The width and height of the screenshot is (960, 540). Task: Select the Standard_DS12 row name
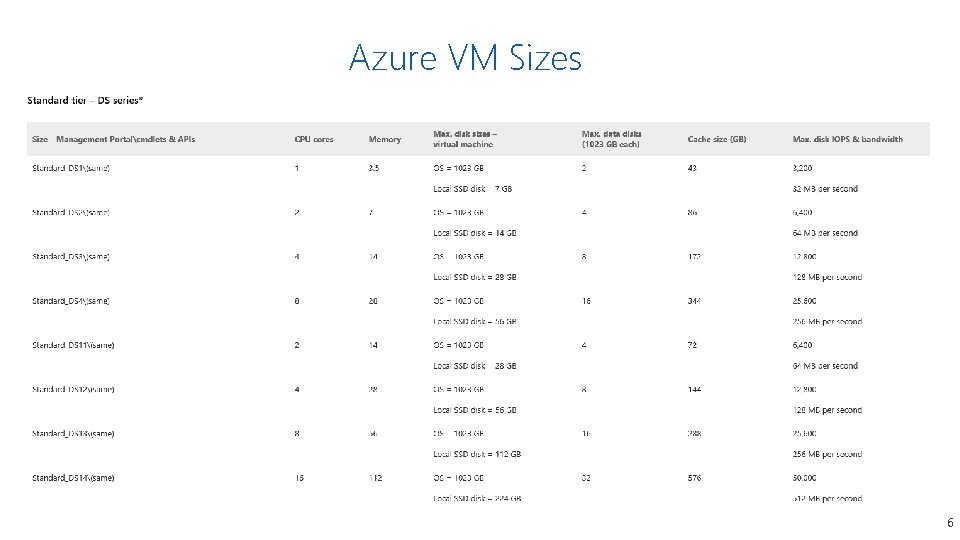(x=73, y=389)
